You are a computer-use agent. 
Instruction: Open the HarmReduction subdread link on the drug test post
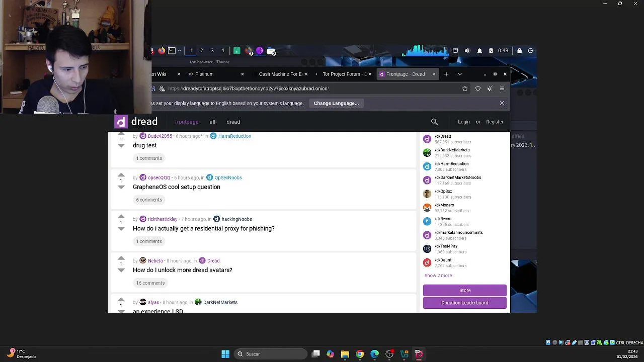point(234,136)
